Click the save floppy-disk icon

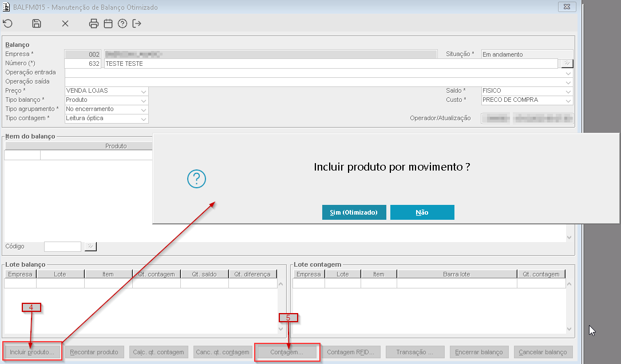[37, 24]
